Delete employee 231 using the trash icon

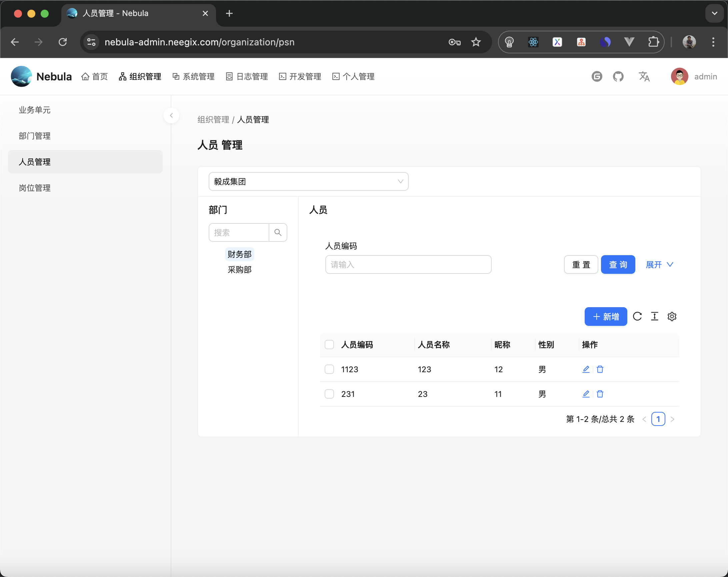point(600,394)
